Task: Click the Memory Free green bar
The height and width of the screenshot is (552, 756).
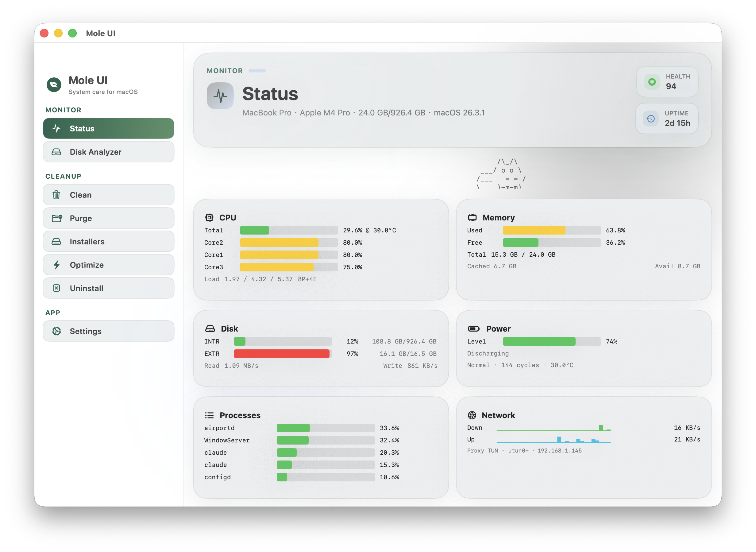Action: (521, 243)
